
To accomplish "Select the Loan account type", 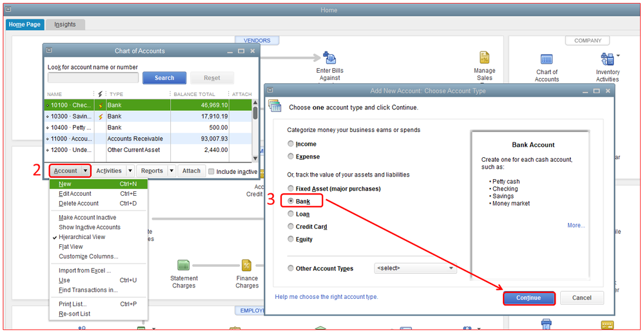I will point(291,214).
